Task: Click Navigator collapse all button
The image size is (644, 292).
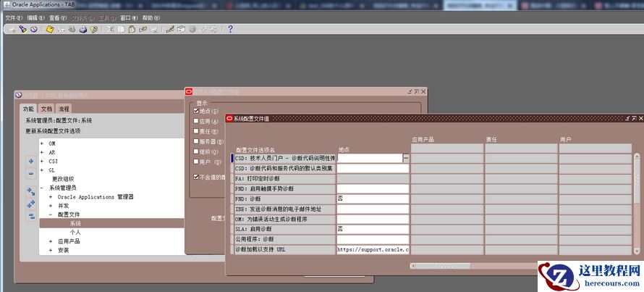Action: click(31, 217)
